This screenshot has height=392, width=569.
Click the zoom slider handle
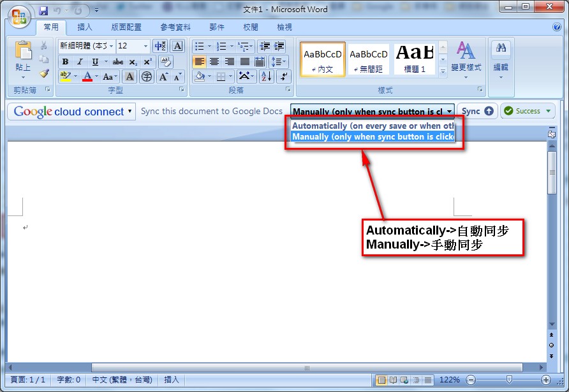point(509,380)
